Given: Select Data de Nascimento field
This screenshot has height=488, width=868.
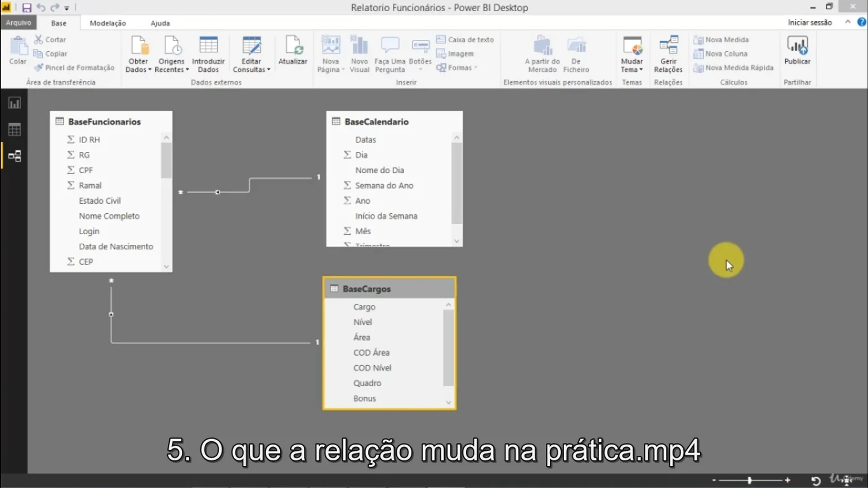Looking at the screenshot, I should pyautogui.click(x=116, y=247).
